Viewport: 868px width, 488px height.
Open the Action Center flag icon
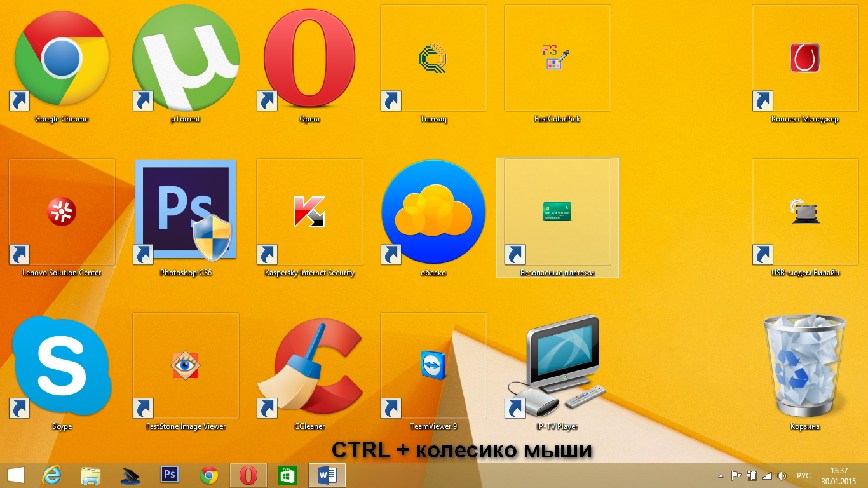tap(736, 476)
